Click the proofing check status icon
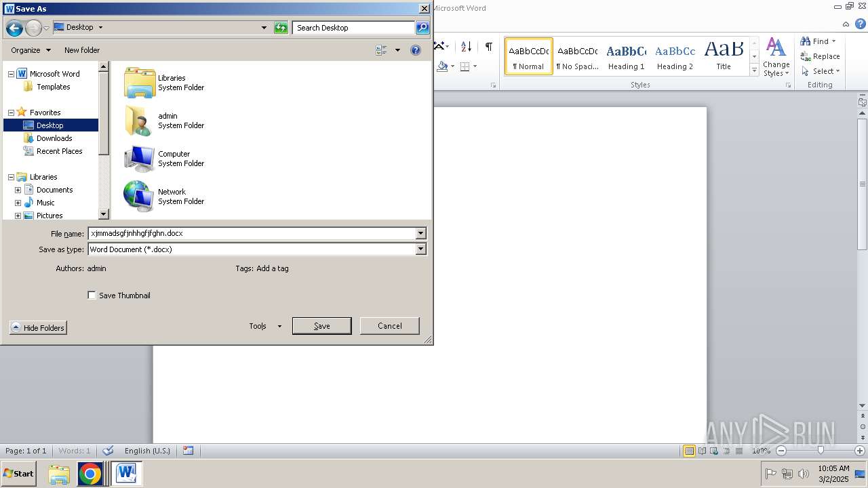 click(x=108, y=451)
